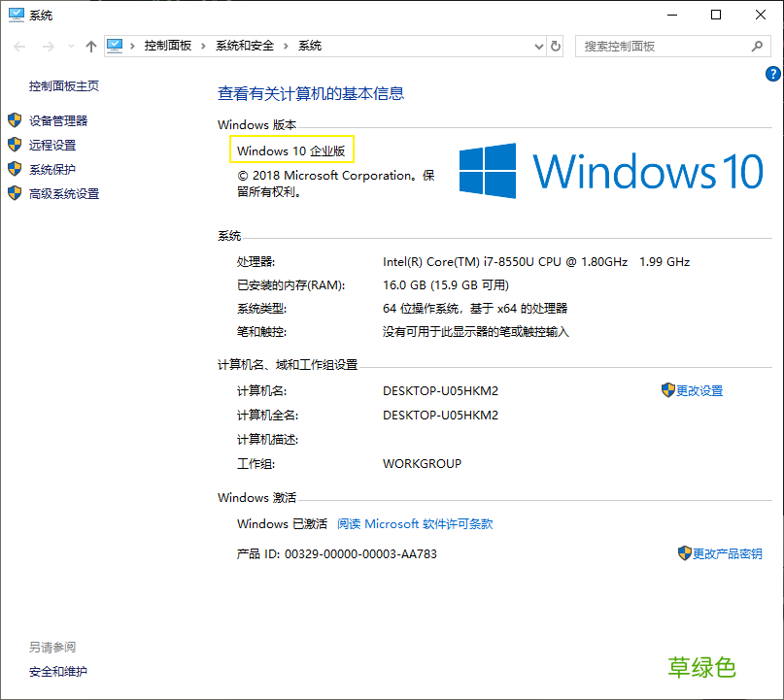This screenshot has width=784, height=700.
Task: Open help via blue question mark icon
Action: click(773, 74)
